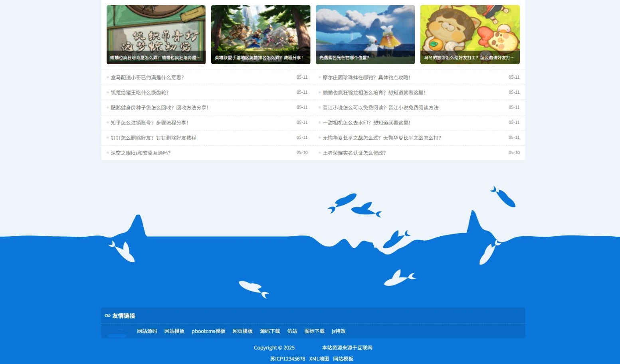Screen dimensions: 620x364
Task: Open article 知乎怎么注销账号
Action: pyautogui.click(x=150, y=123)
